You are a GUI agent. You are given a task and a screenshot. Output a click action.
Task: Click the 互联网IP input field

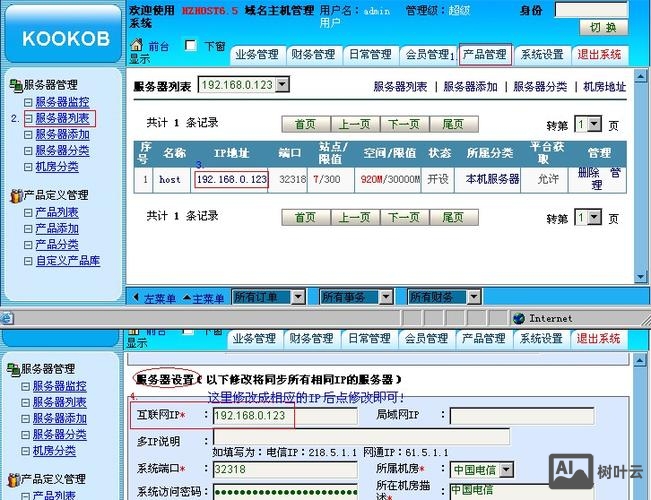(x=285, y=416)
